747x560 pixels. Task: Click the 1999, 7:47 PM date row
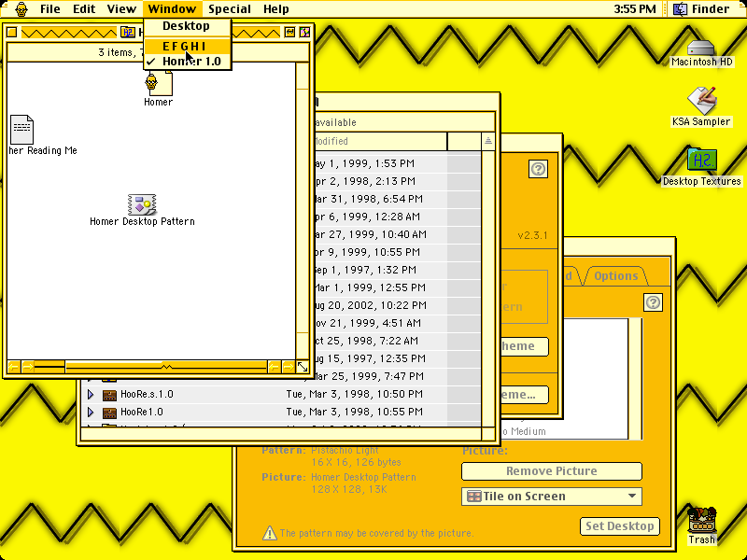369,376
